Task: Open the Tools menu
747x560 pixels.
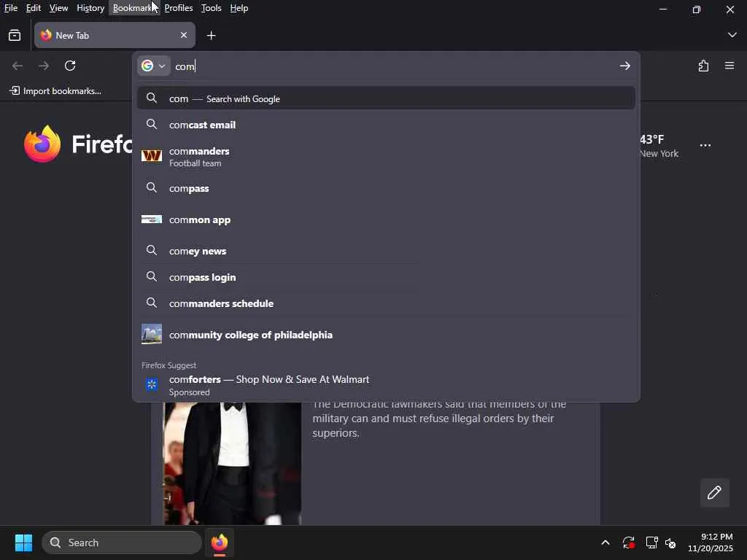Action: [211, 8]
